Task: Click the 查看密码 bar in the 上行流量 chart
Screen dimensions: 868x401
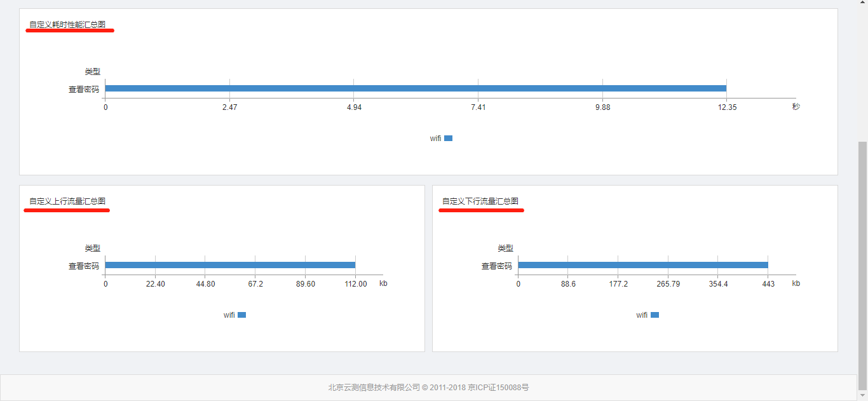Action: click(230, 265)
